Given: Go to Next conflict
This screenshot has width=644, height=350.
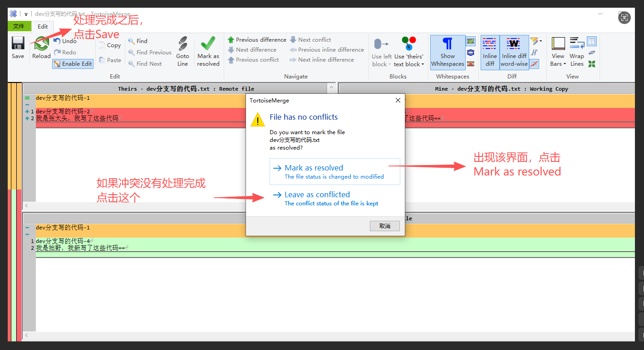Looking at the screenshot, I should coord(310,39).
